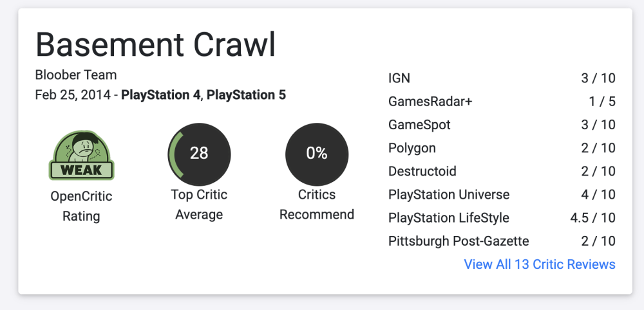Image resolution: width=644 pixels, height=310 pixels.
Task: Open the Destructoid review
Action: (x=422, y=171)
